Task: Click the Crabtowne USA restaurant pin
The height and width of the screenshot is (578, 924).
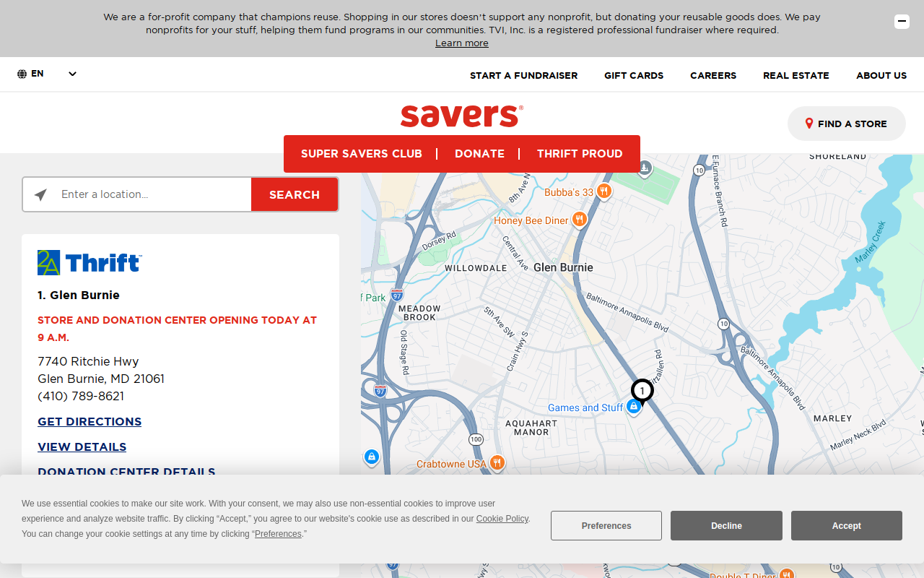Action: click(497, 463)
